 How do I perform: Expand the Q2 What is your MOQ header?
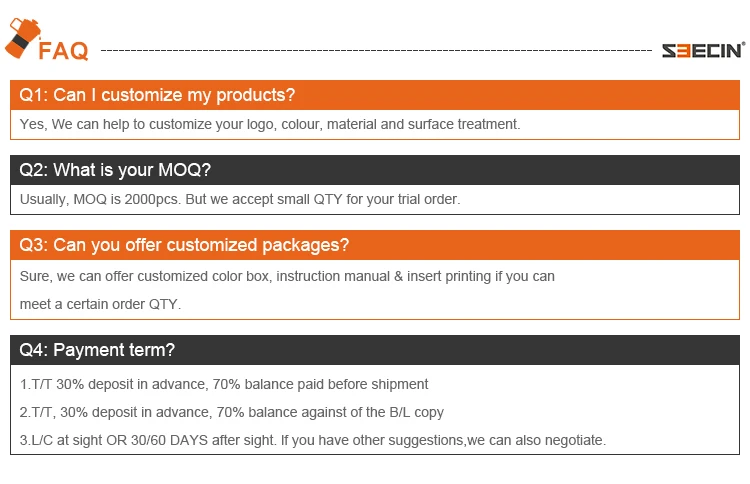tap(375, 170)
